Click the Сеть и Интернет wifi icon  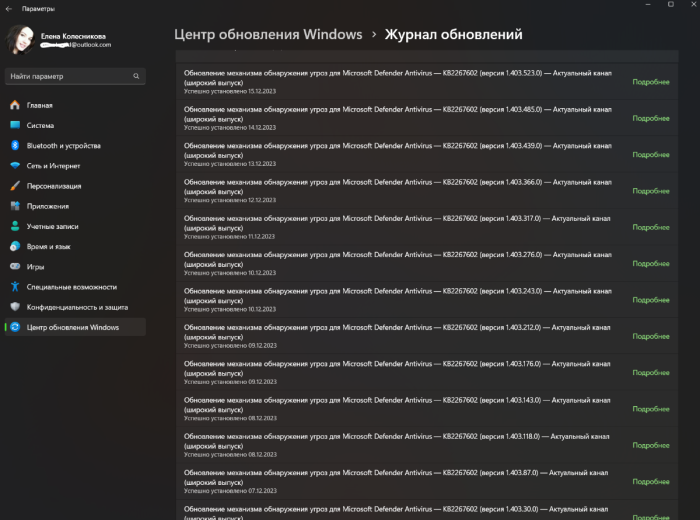click(x=15, y=166)
